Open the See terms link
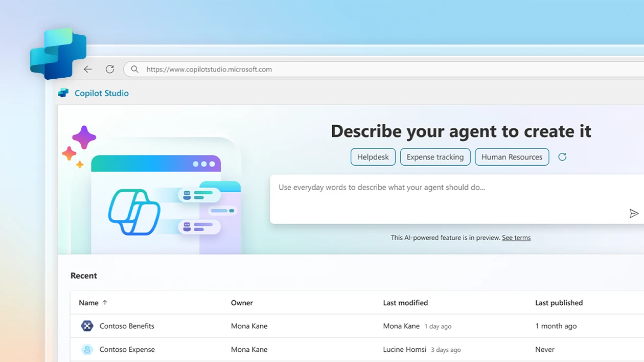 [x=516, y=237]
